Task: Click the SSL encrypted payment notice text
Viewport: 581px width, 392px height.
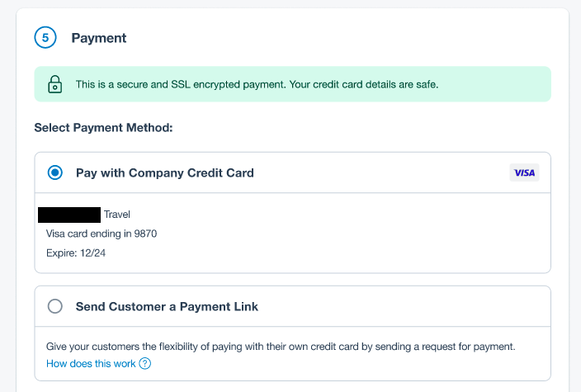Action: coord(257,84)
